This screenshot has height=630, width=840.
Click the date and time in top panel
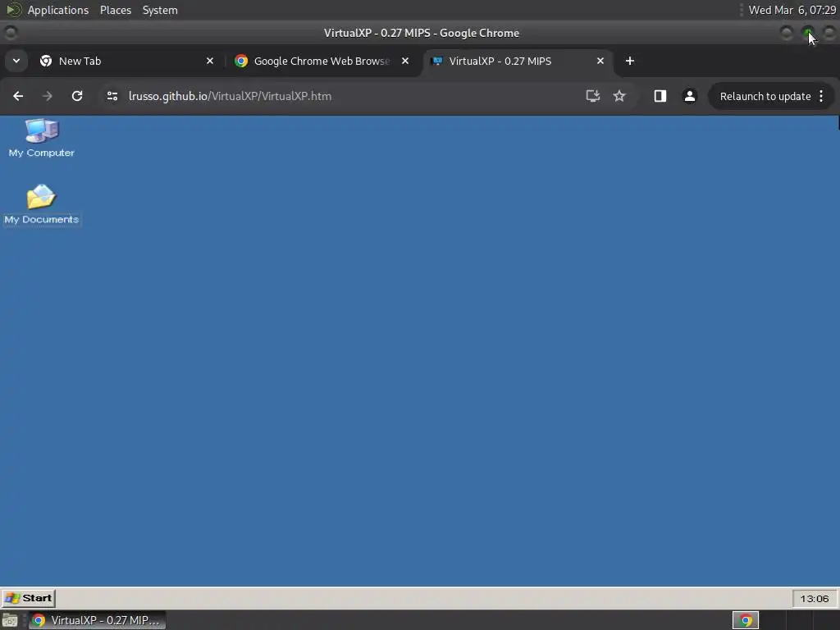792,10
